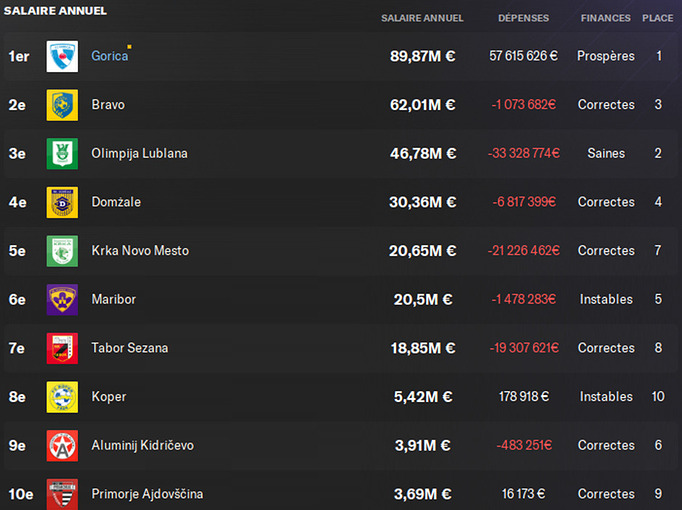Sort by the Dépenses column header
Screen dimensions: 682x510
pyautogui.click(x=523, y=18)
